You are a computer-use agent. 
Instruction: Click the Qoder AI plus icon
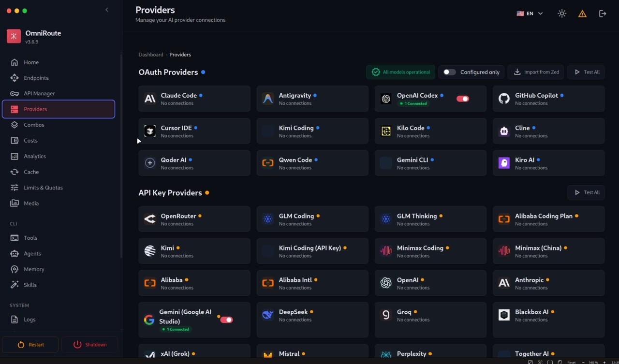coord(150,163)
